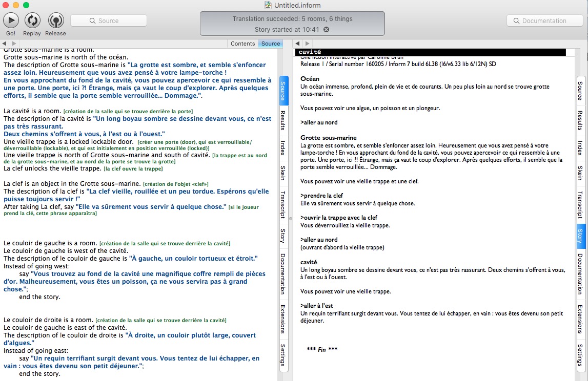Click the Source search field
The height and width of the screenshot is (381, 588).
tap(109, 21)
